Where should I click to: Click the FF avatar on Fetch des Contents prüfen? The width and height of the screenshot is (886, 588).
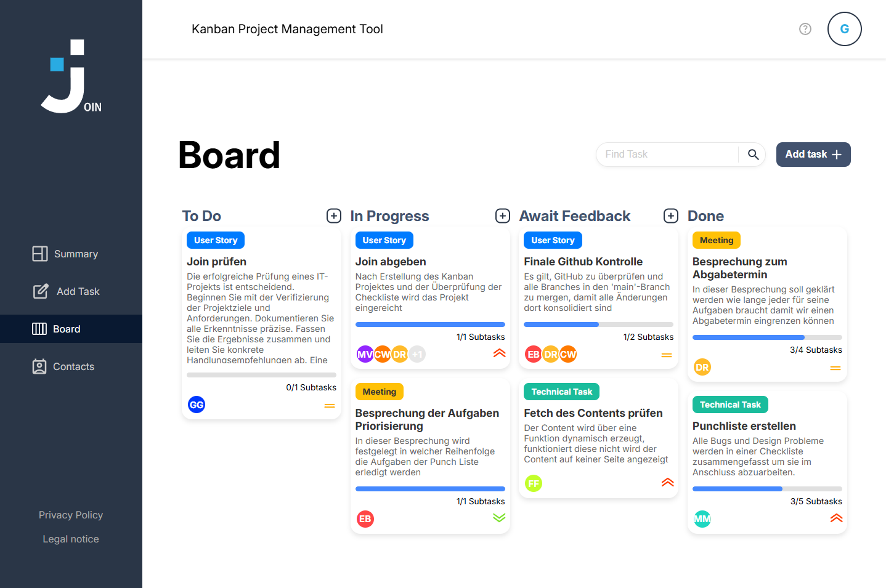click(534, 483)
